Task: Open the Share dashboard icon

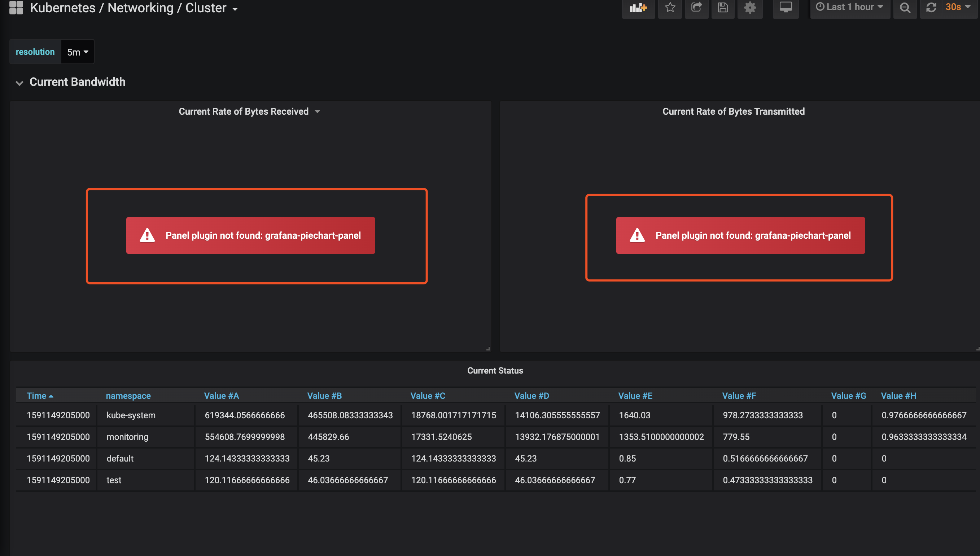Action: pos(696,8)
